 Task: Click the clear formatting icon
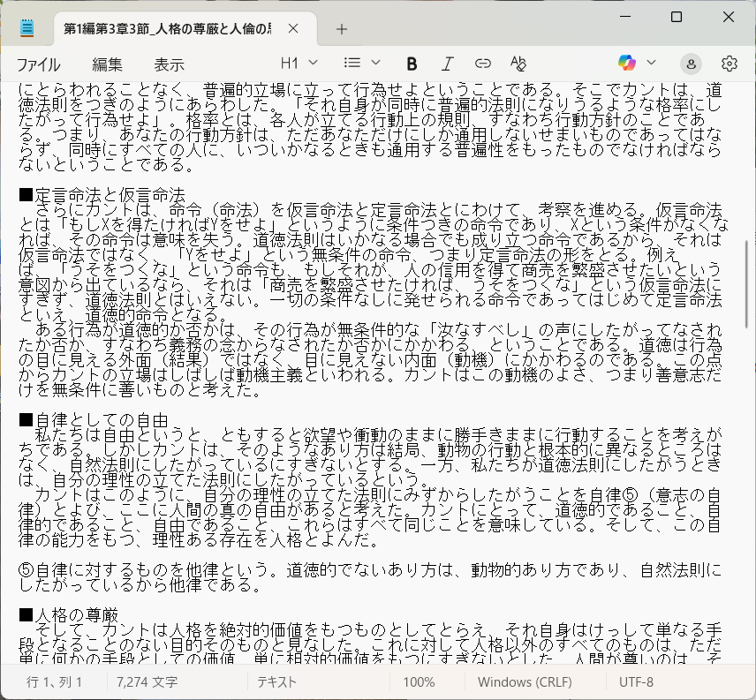(x=518, y=64)
